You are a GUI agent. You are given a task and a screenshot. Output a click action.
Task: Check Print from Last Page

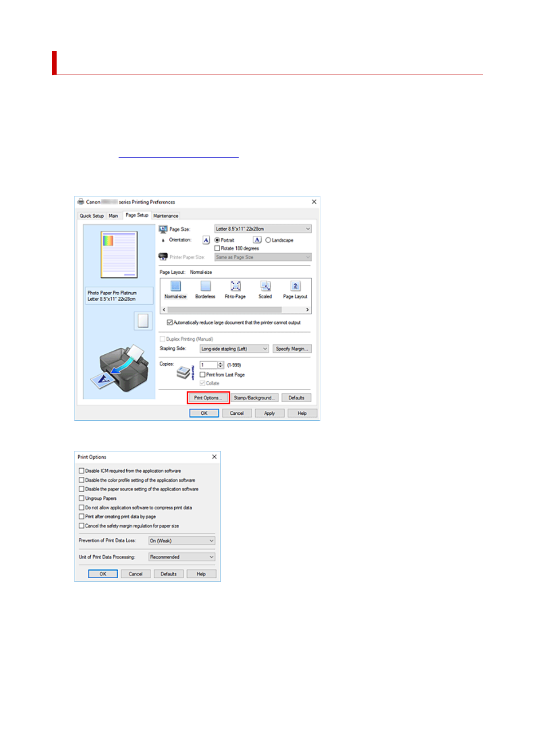tap(203, 374)
